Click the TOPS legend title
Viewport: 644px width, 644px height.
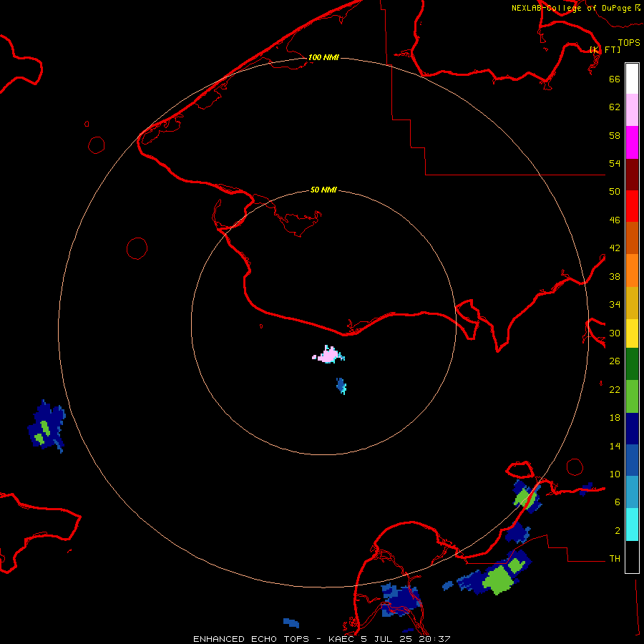629,42
